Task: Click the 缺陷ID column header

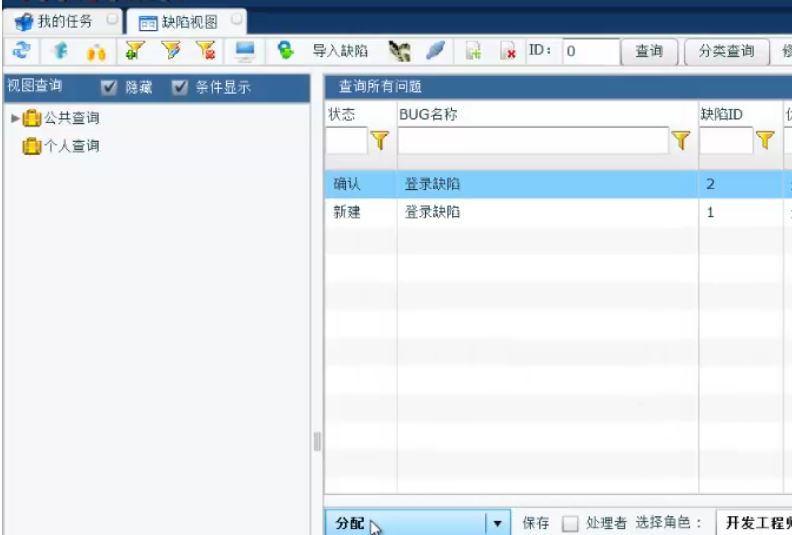Action: (721, 115)
